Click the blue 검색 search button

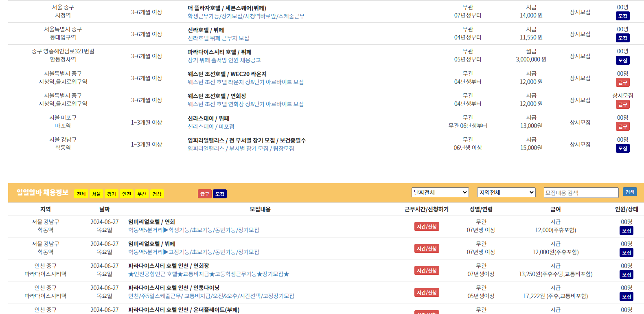pos(630,192)
